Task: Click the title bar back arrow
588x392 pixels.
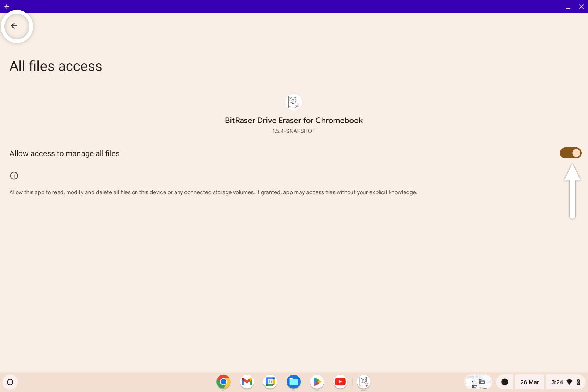Action: 7,6
